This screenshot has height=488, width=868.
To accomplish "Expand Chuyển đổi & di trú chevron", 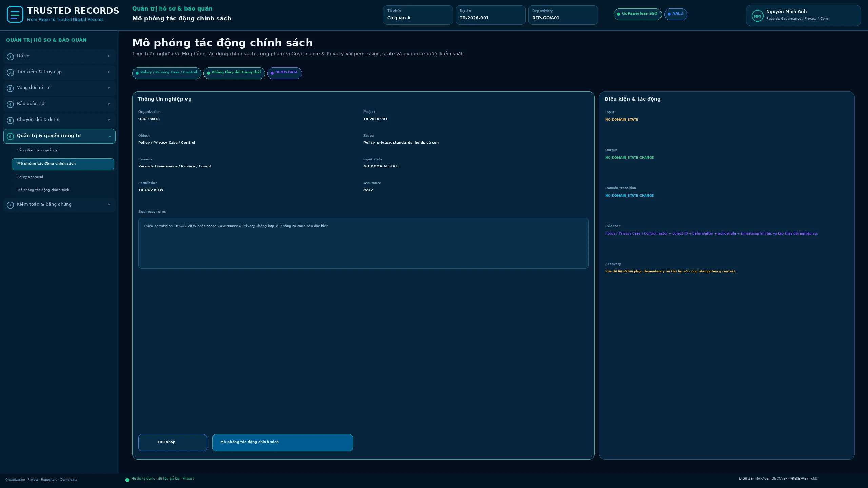I will click(x=109, y=120).
